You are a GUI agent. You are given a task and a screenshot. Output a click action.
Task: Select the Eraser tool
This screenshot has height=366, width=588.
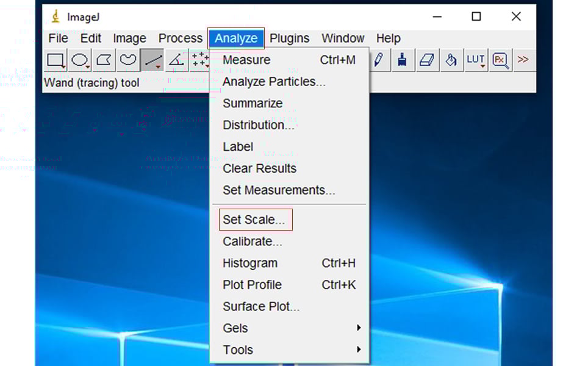pyautogui.click(x=427, y=60)
